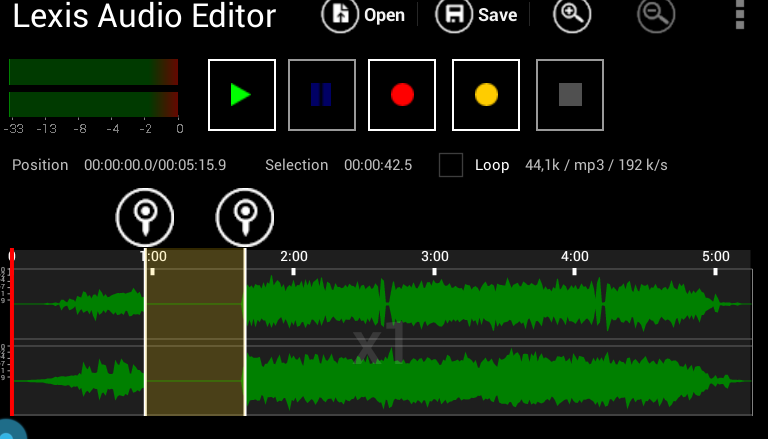Click the red playhead cursor at start
Screen dimensions: 768x439
point(12,332)
